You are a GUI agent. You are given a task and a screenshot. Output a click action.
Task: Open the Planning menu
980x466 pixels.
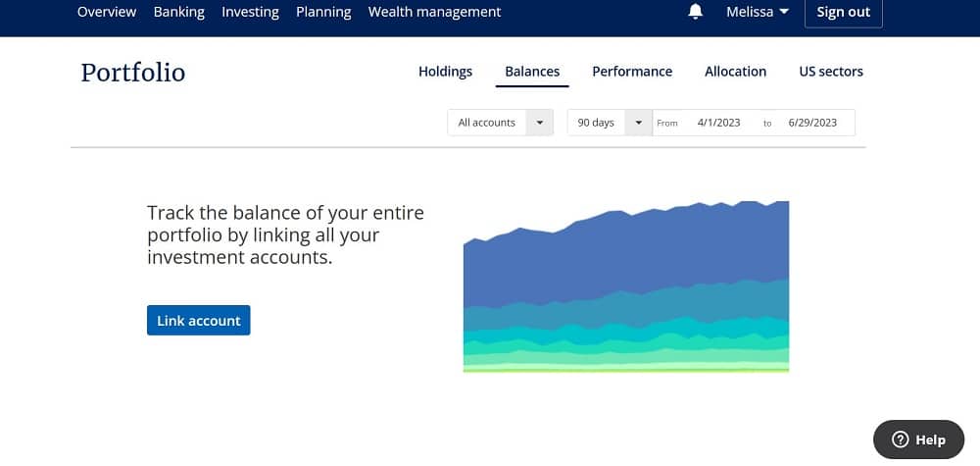pos(323,12)
